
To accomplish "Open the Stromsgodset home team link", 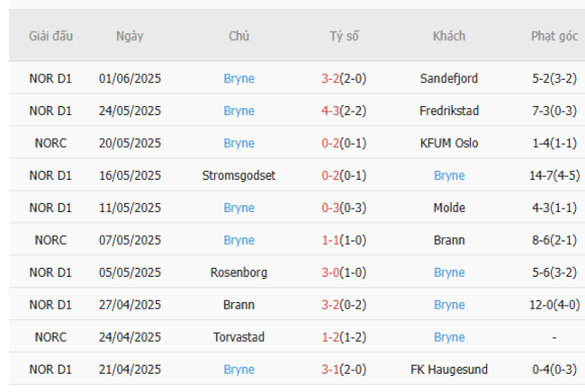I will [238, 175].
